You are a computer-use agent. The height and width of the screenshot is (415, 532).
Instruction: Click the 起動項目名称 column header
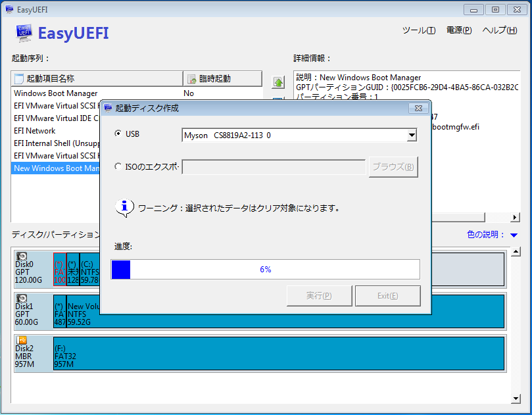pos(97,79)
